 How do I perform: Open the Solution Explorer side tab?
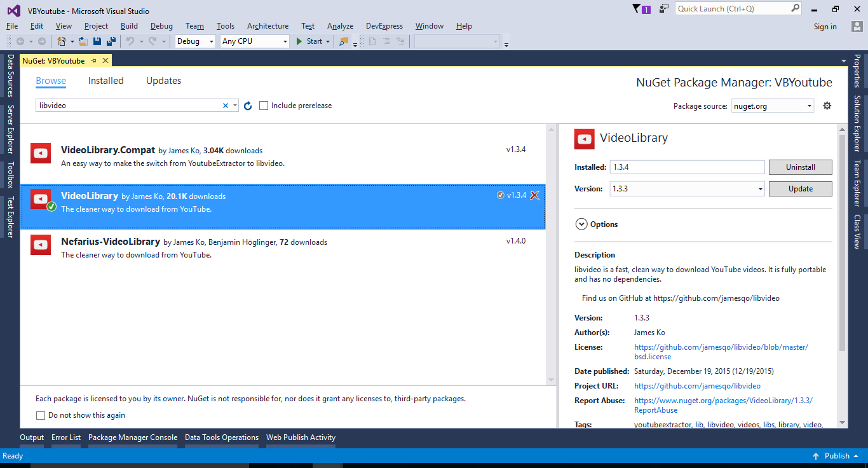[x=857, y=124]
